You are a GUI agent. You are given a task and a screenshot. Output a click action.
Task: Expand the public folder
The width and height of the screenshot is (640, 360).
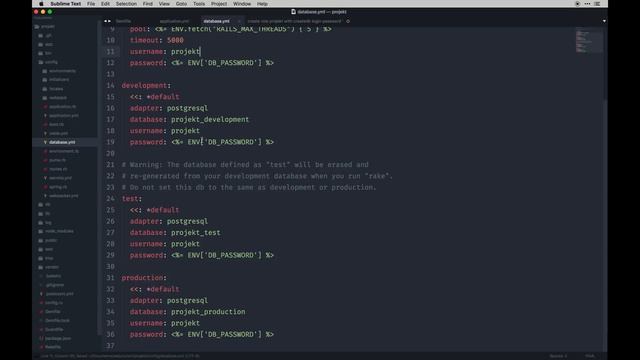[48, 240]
